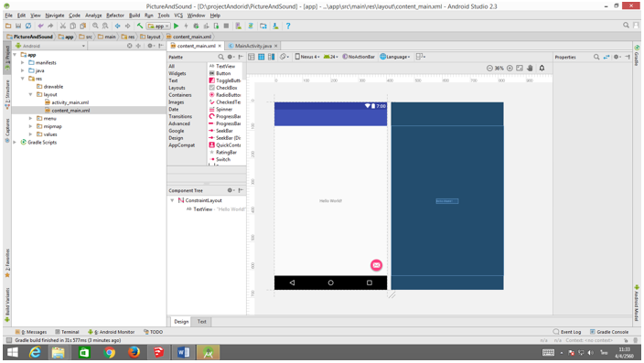Viewport: 644px width, 363px height.
Task: Open the API 24 version dropdown
Action: 330,57
